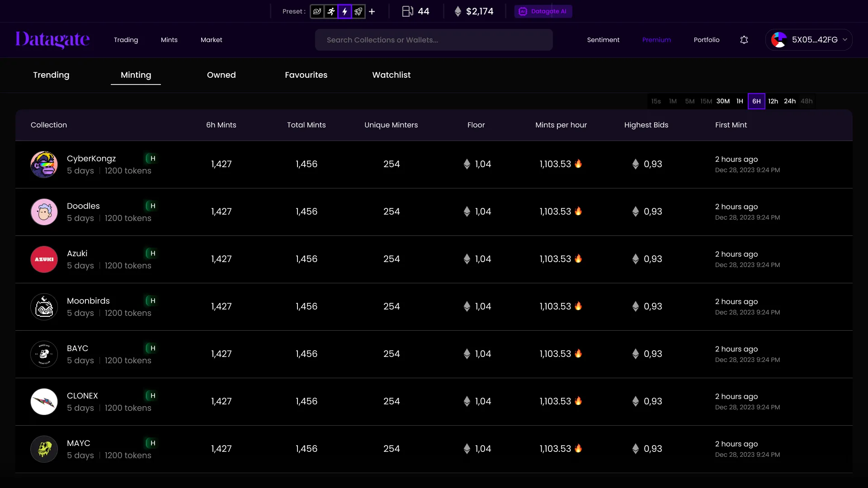Viewport: 868px width, 488px height.
Task: Open the Market menu
Action: pos(212,40)
